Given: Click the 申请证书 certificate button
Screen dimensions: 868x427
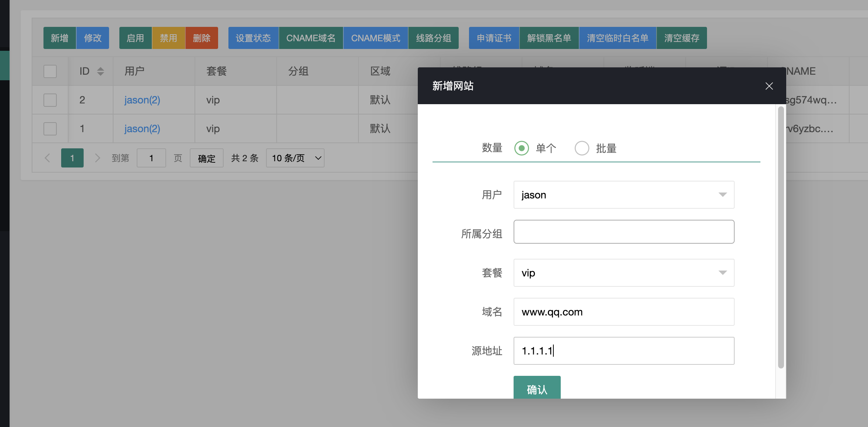Looking at the screenshot, I should click(494, 38).
